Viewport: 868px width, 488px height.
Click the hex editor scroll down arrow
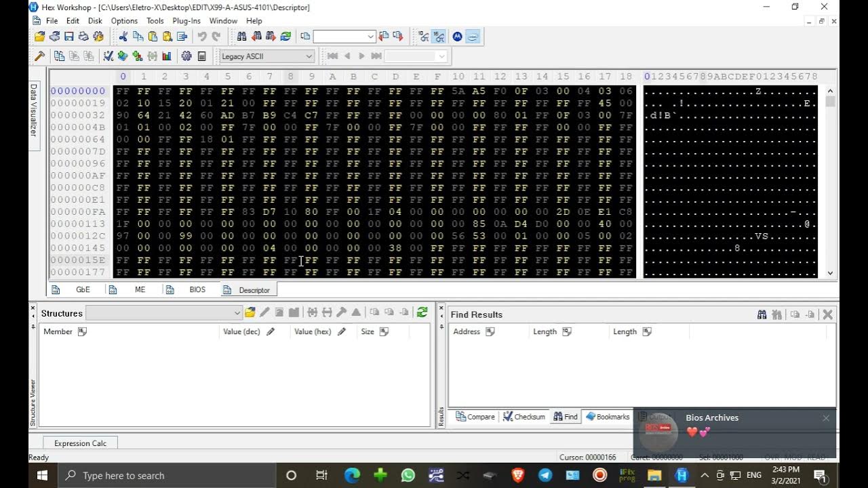tap(831, 273)
